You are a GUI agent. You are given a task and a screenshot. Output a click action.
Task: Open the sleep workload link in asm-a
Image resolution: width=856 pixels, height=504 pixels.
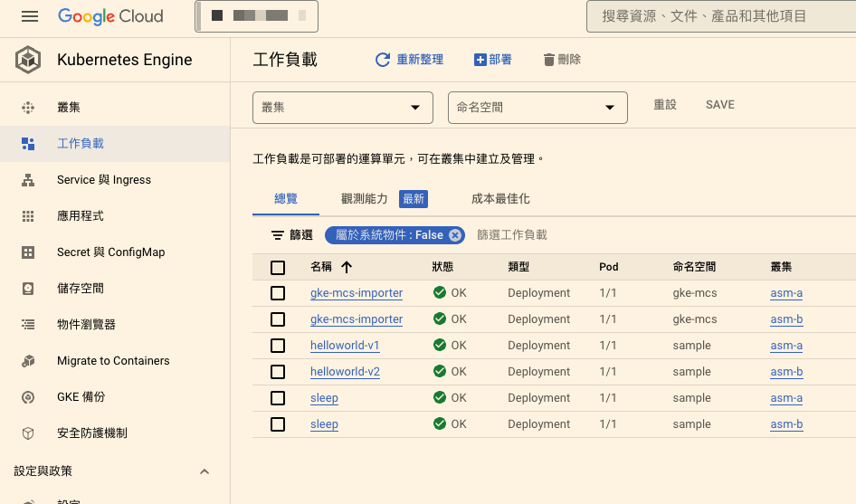[x=324, y=397]
